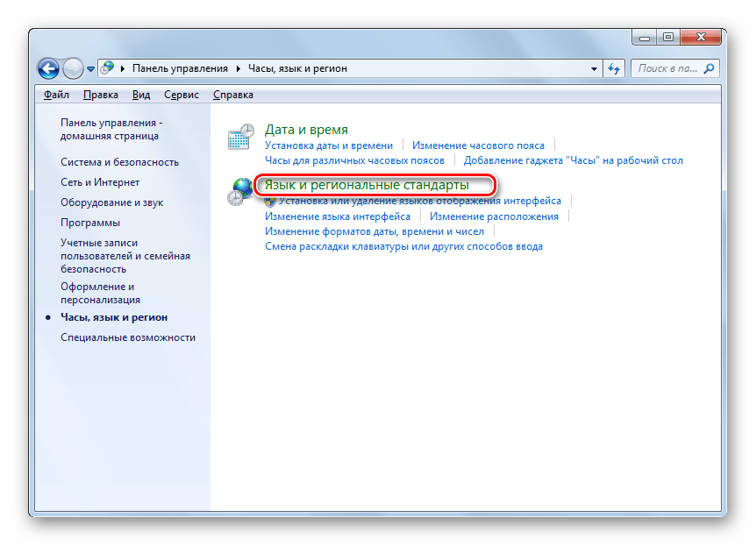The height and width of the screenshot is (546, 756).
Task: Open Часы для различных часовых поясов
Action: 355,160
